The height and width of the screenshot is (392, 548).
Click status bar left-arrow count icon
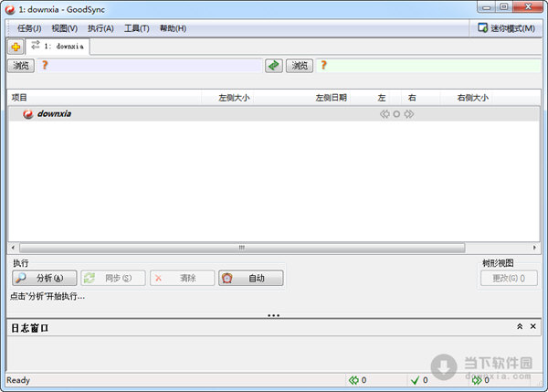[x=353, y=380]
